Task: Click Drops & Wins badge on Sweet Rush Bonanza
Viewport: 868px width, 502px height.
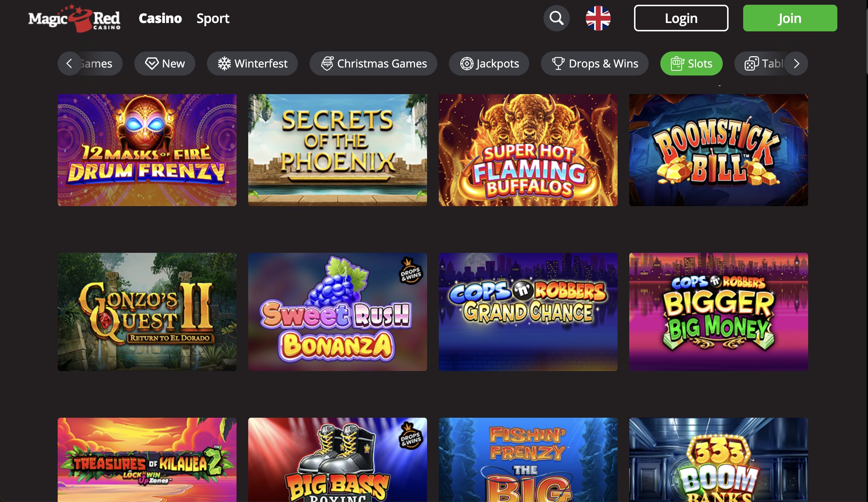Action: pos(411,271)
